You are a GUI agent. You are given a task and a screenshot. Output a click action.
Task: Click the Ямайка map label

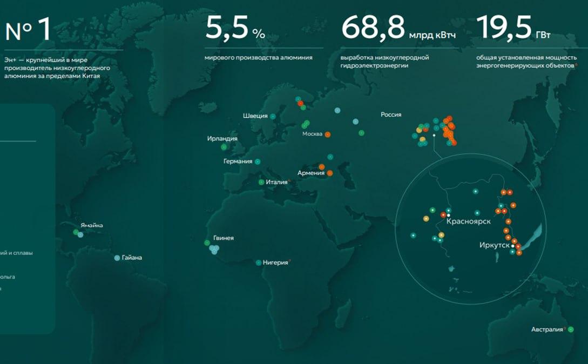pos(91,225)
